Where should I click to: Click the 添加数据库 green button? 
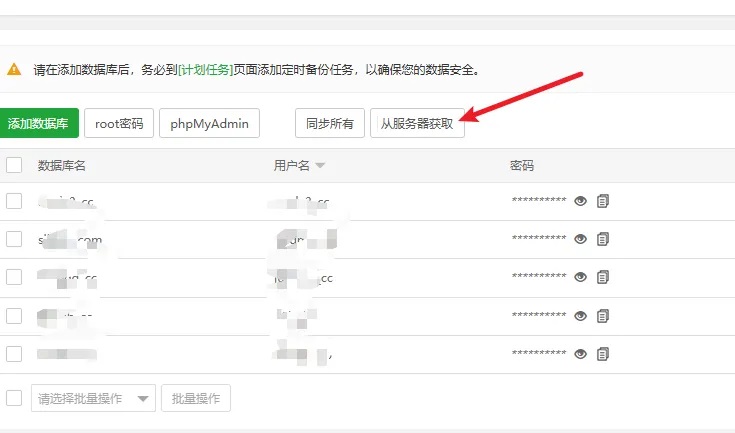(38, 124)
